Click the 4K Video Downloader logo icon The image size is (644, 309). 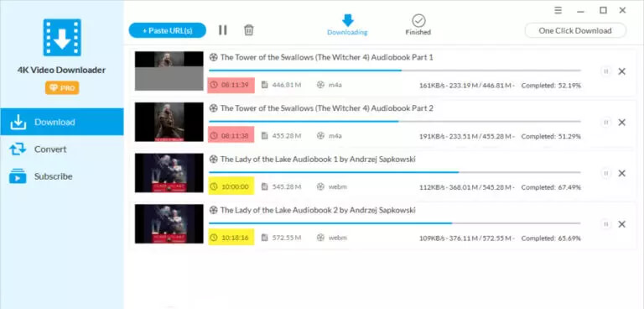click(x=62, y=38)
